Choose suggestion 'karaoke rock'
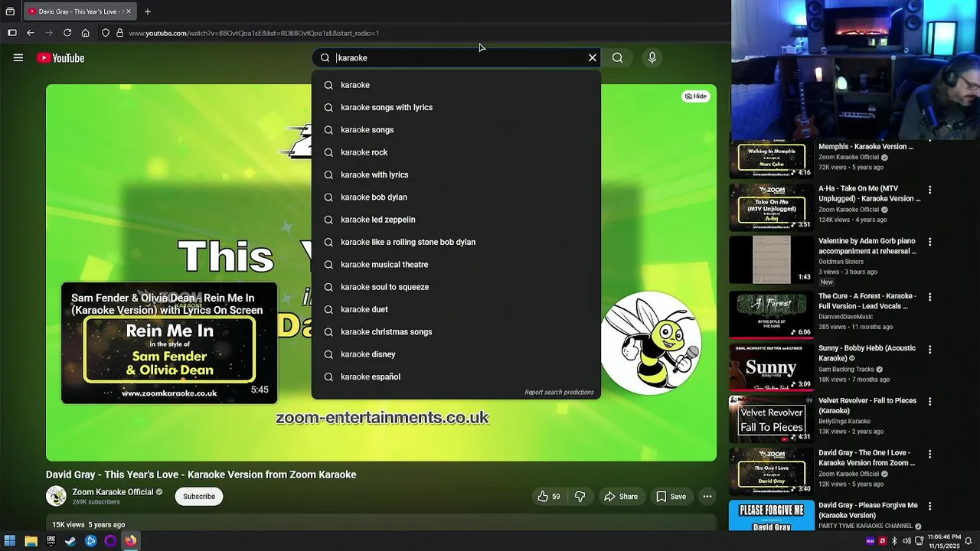The image size is (980, 551). 456,152
